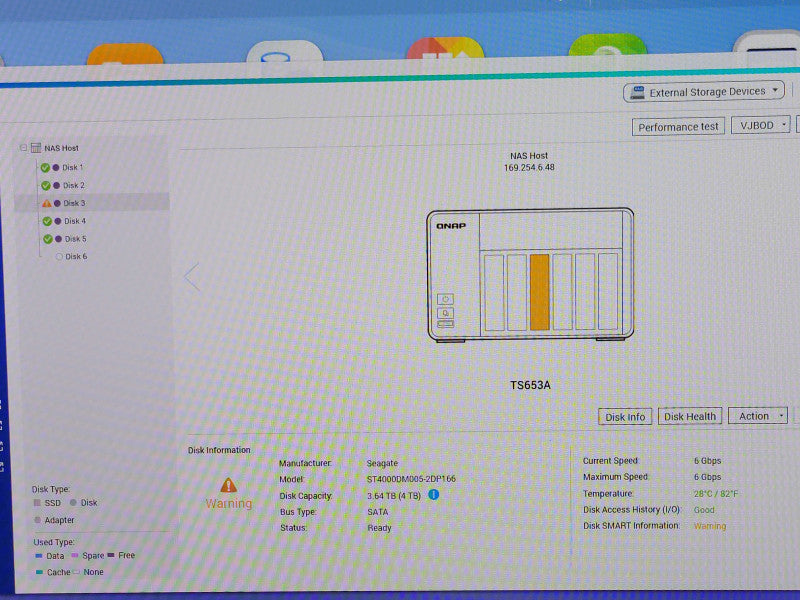Collapse the NAS Host tree node
The image size is (800, 600).
[x=23, y=148]
